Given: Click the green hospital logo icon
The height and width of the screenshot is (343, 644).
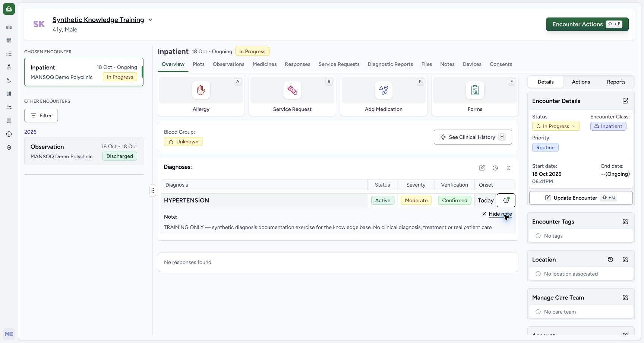Looking at the screenshot, I should pyautogui.click(x=9, y=9).
